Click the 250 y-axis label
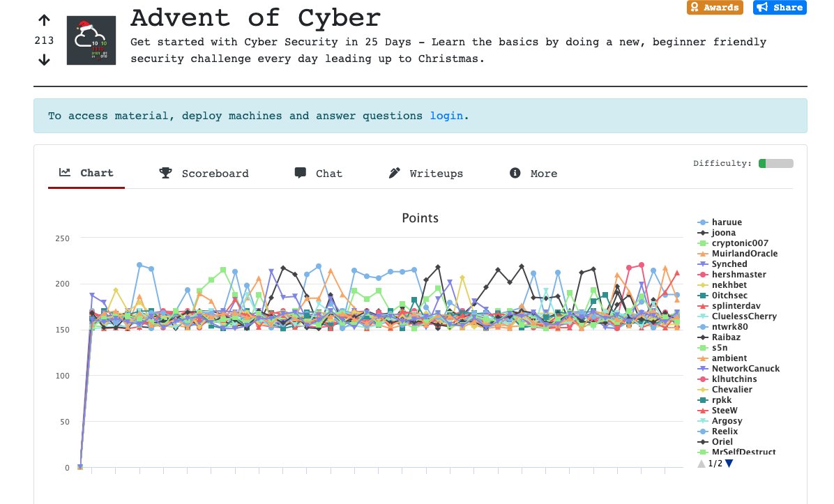Image resolution: width=834 pixels, height=504 pixels. tap(62, 238)
